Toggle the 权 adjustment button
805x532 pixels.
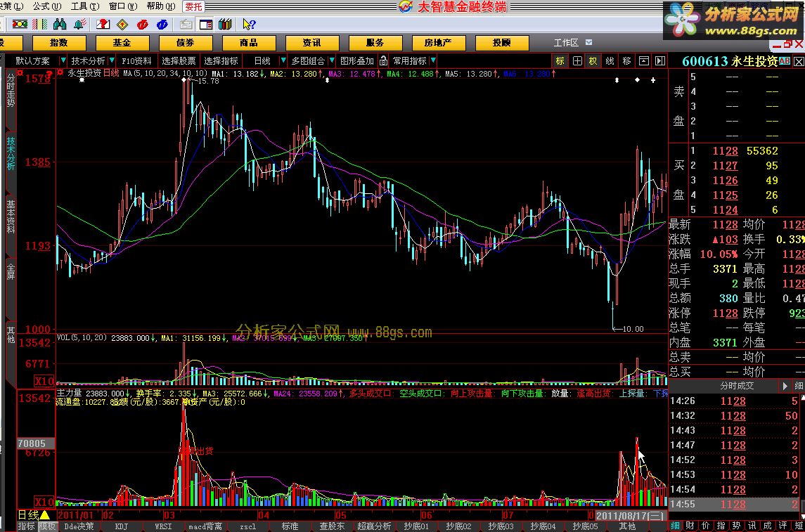[593, 61]
